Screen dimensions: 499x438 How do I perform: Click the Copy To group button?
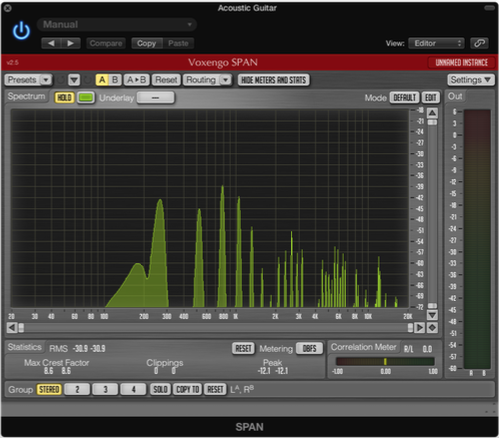(x=188, y=389)
